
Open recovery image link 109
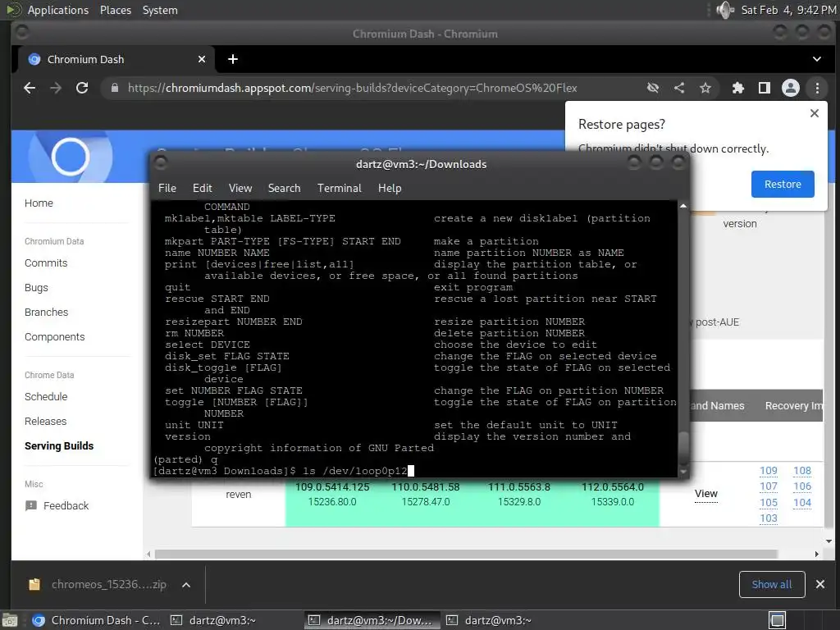click(768, 471)
